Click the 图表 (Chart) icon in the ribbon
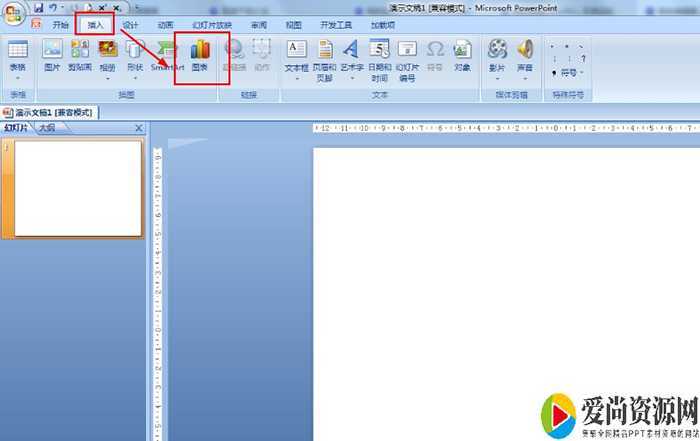Image resolution: width=700 pixels, height=441 pixels. point(200,55)
